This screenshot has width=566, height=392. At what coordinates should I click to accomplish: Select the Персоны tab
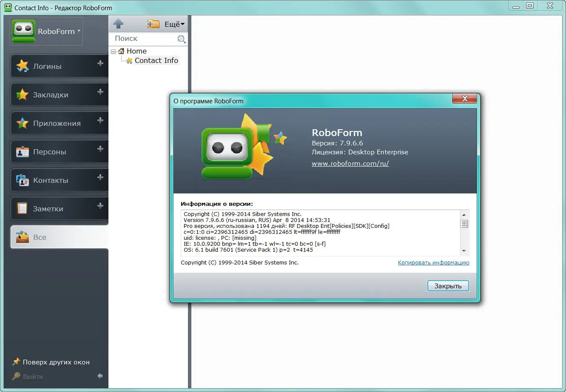[59, 152]
